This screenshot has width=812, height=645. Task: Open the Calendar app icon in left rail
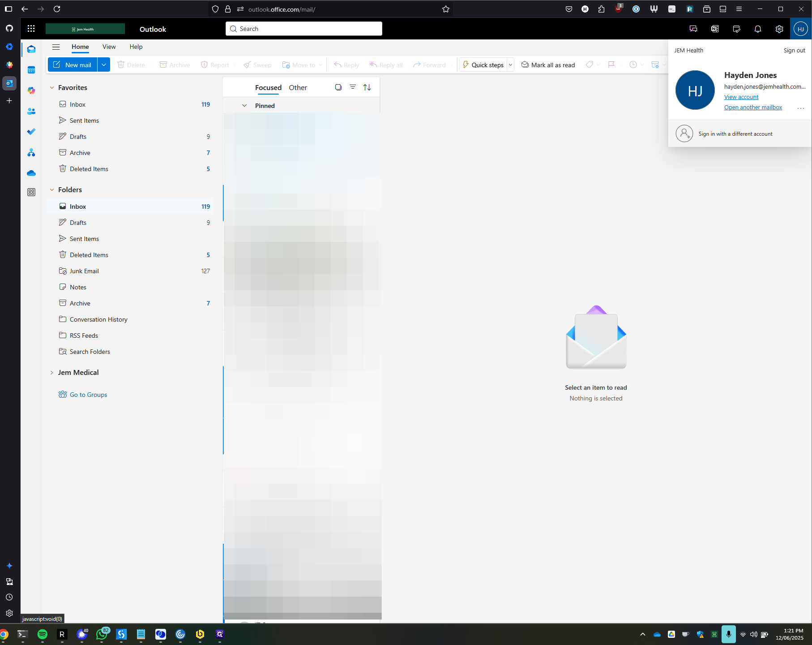pyautogui.click(x=31, y=70)
